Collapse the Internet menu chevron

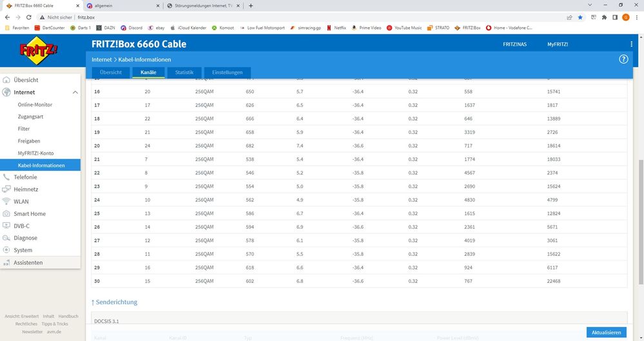tap(75, 92)
